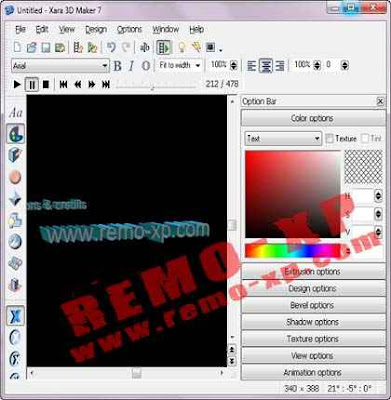This screenshot has height=400, width=391.
Task: Pick a shade in the red color square
Action: tap(293, 194)
